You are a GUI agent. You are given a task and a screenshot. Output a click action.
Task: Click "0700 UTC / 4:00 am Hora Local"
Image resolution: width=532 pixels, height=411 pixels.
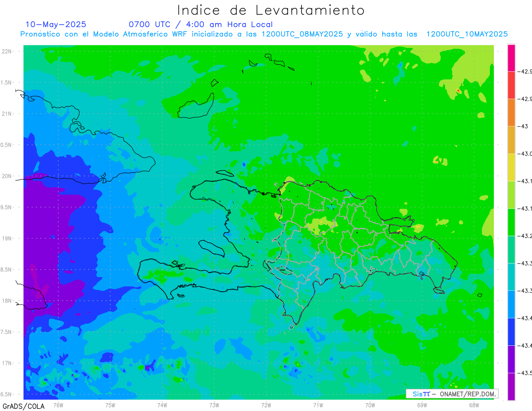201,24
